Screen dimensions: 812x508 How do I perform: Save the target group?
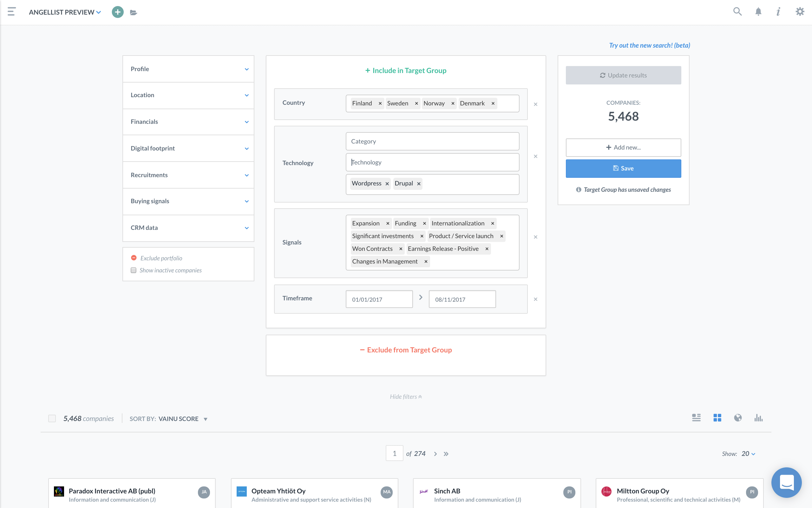point(623,168)
